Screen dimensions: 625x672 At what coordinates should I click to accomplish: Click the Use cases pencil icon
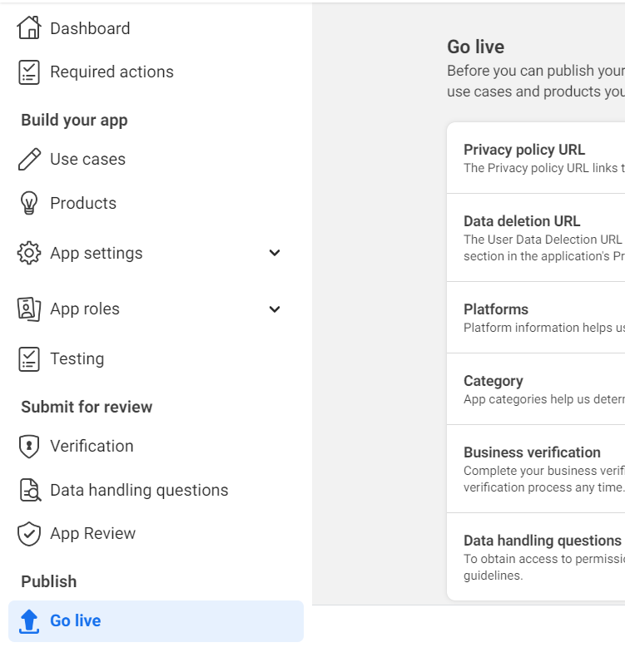click(x=28, y=158)
